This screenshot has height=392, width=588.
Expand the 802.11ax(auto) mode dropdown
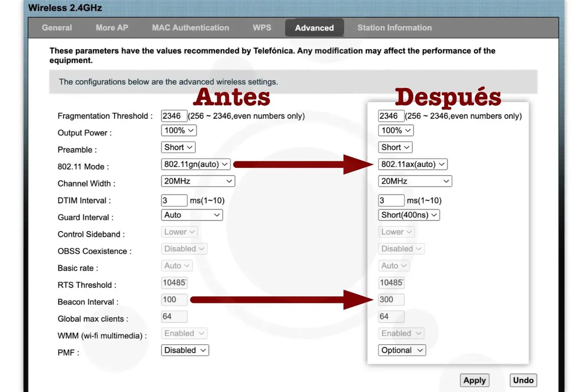[x=413, y=164]
